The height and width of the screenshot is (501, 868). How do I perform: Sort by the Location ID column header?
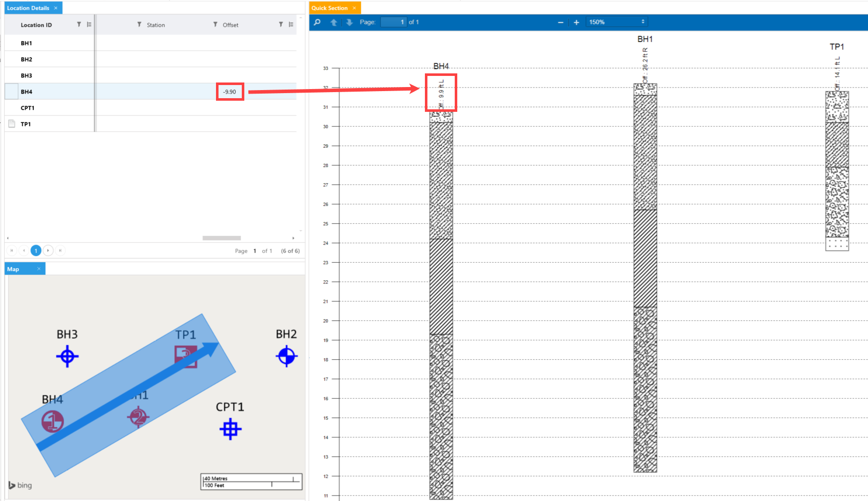click(x=36, y=25)
